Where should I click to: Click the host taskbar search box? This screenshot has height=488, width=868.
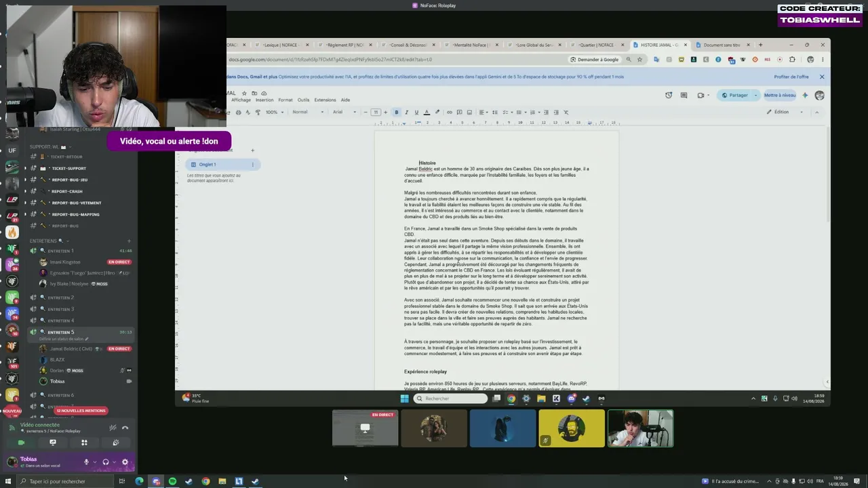64,481
